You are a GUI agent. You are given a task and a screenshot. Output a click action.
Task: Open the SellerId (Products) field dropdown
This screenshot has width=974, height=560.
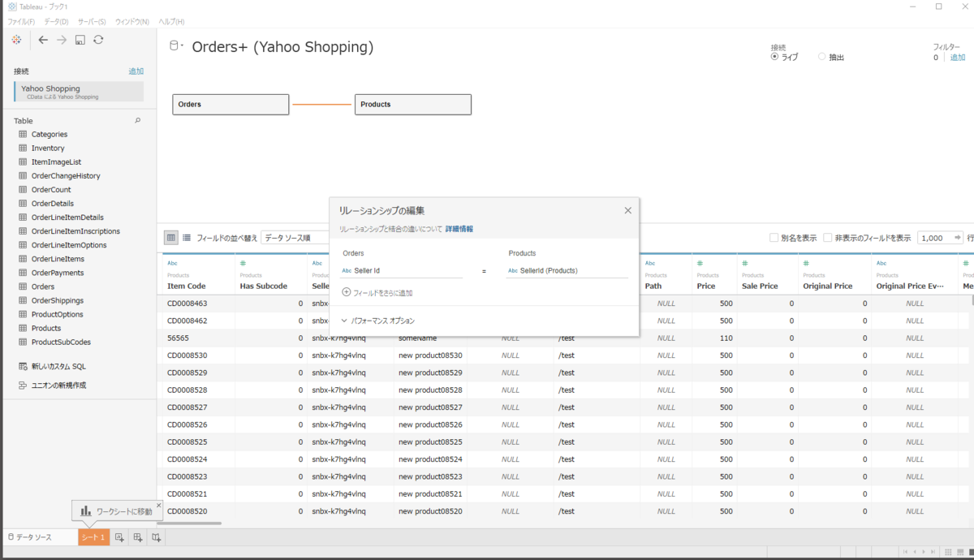point(567,270)
